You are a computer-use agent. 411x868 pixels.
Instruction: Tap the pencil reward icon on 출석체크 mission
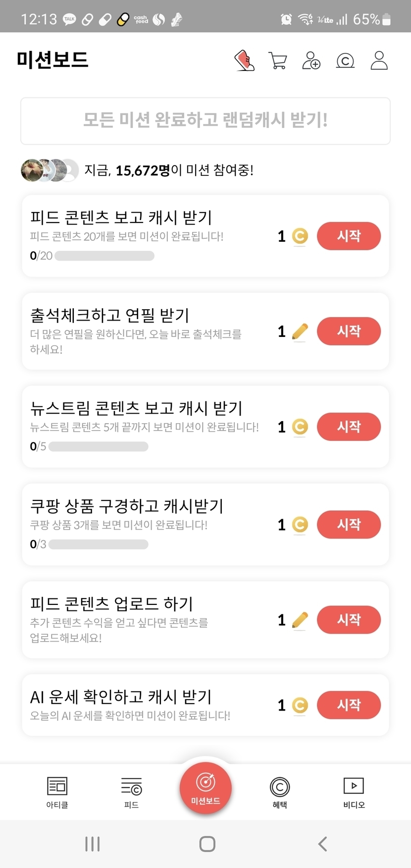[x=300, y=331]
